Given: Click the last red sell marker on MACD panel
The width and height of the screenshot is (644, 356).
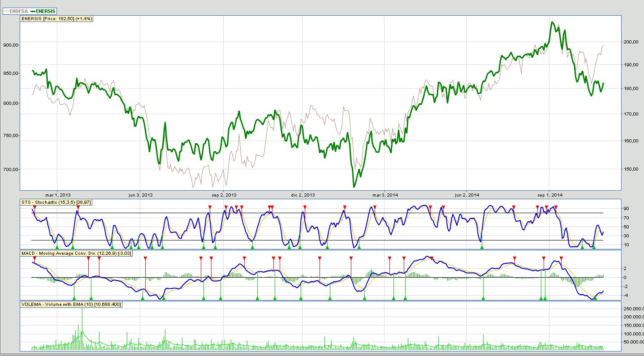Looking at the screenshot, I should point(561,258).
